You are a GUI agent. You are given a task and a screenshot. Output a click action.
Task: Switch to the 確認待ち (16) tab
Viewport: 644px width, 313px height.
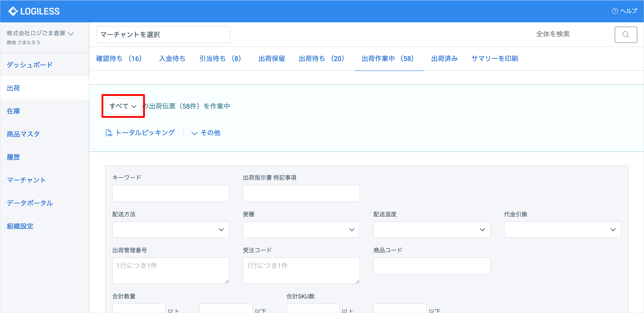click(x=119, y=59)
